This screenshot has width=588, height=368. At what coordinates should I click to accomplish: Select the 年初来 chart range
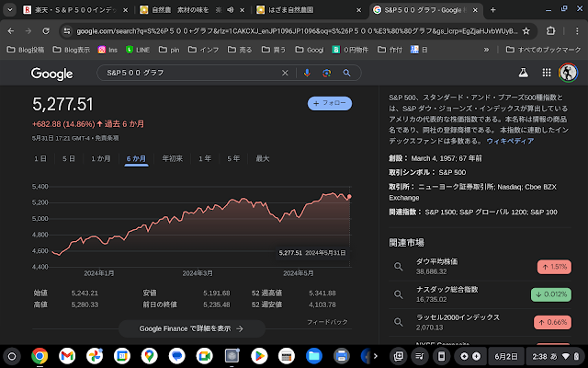173,158
